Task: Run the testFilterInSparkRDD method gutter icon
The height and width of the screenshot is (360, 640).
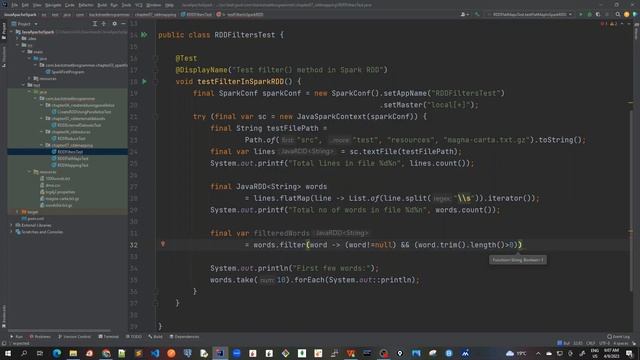Action: coord(144,82)
